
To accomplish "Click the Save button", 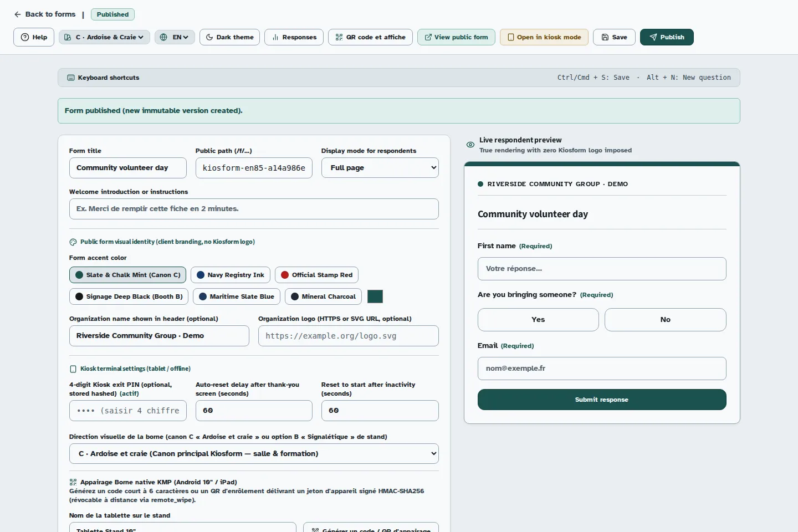I will pos(614,37).
